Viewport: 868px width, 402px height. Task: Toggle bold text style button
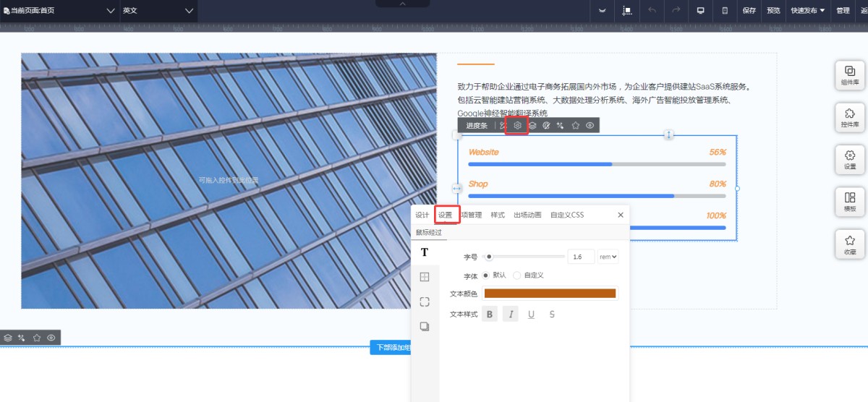pyautogui.click(x=490, y=314)
